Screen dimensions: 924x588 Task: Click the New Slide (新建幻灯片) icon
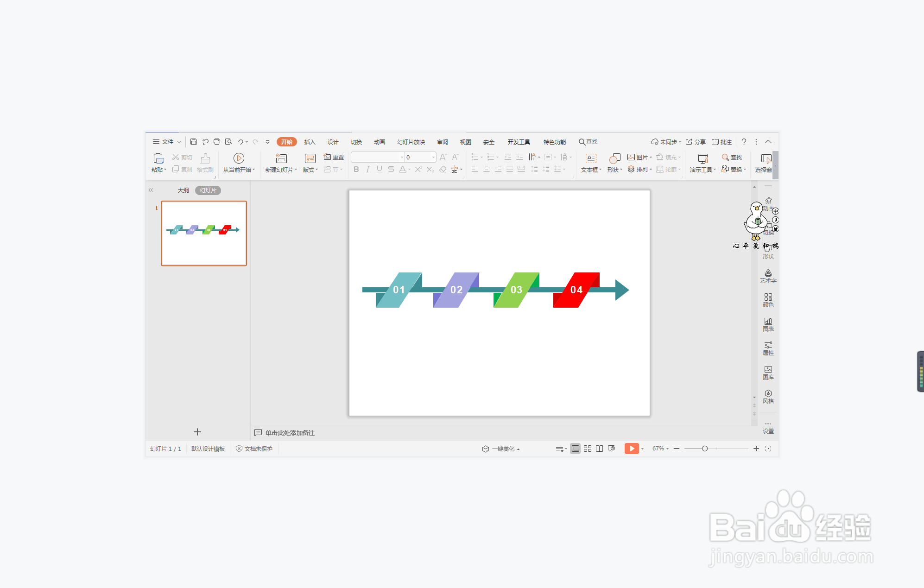[x=281, y=159]
